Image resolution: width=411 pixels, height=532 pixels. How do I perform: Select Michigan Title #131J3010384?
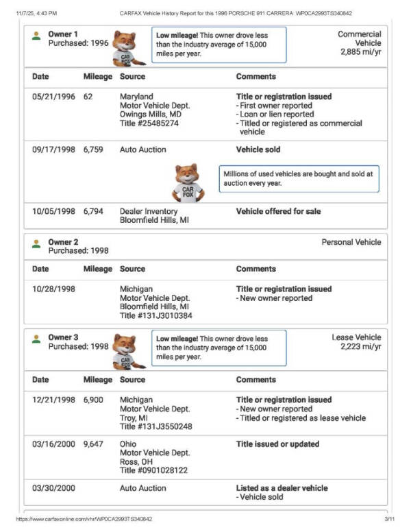(x=156, y=315)
